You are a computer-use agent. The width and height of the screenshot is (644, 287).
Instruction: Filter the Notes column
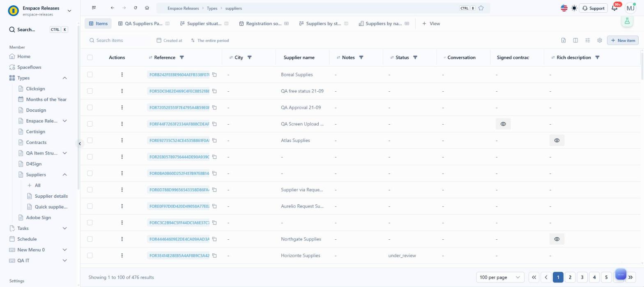pyautogui.click(x=361, y=58)
